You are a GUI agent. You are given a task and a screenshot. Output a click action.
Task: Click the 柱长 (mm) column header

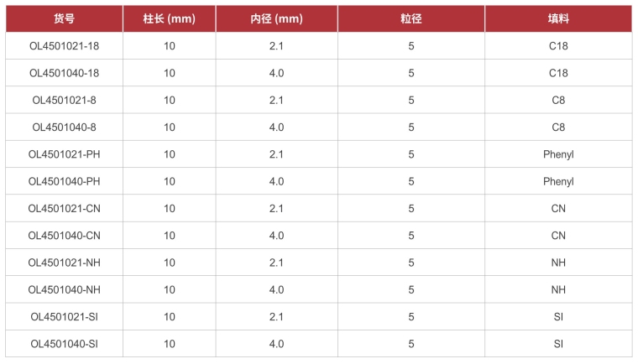pos(170,19)
